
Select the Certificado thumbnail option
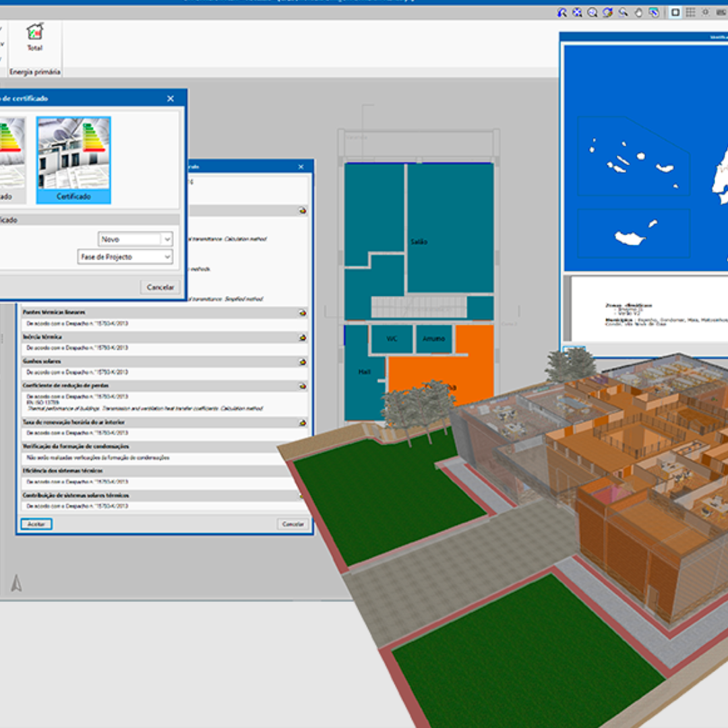(x=73, y=160)
